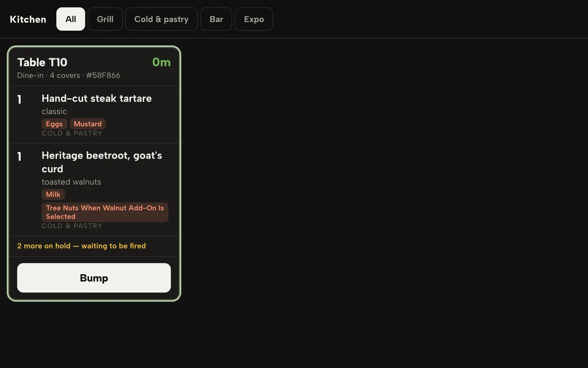This screenshot has height=368, width=588.
Task: Bump the Table T10 order
Action: [94, 278]
